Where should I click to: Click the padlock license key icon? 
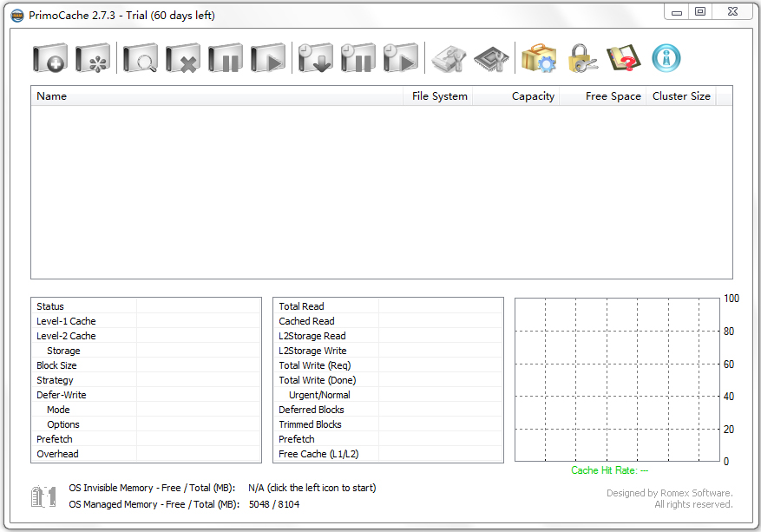582,59
